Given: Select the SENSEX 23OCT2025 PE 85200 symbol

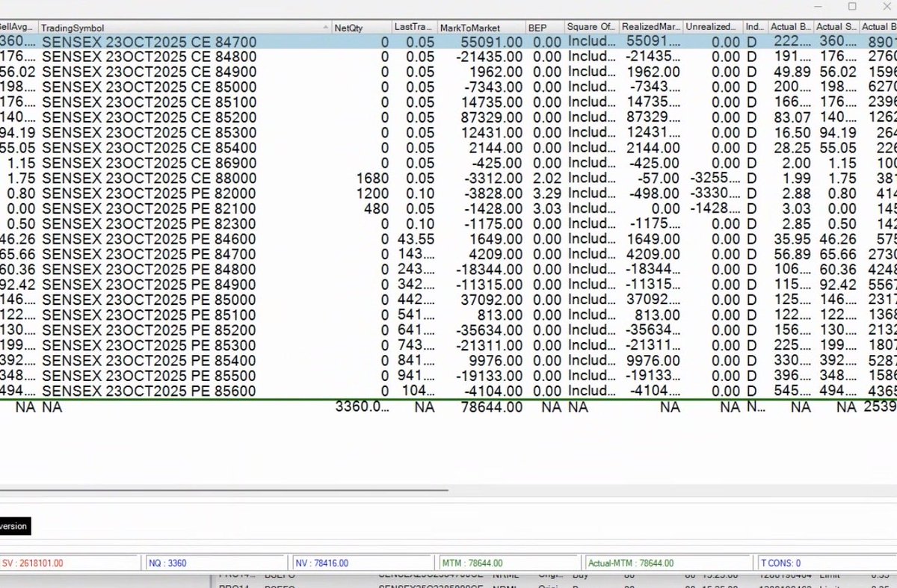Looking at the screenshot, I should 149,330.
